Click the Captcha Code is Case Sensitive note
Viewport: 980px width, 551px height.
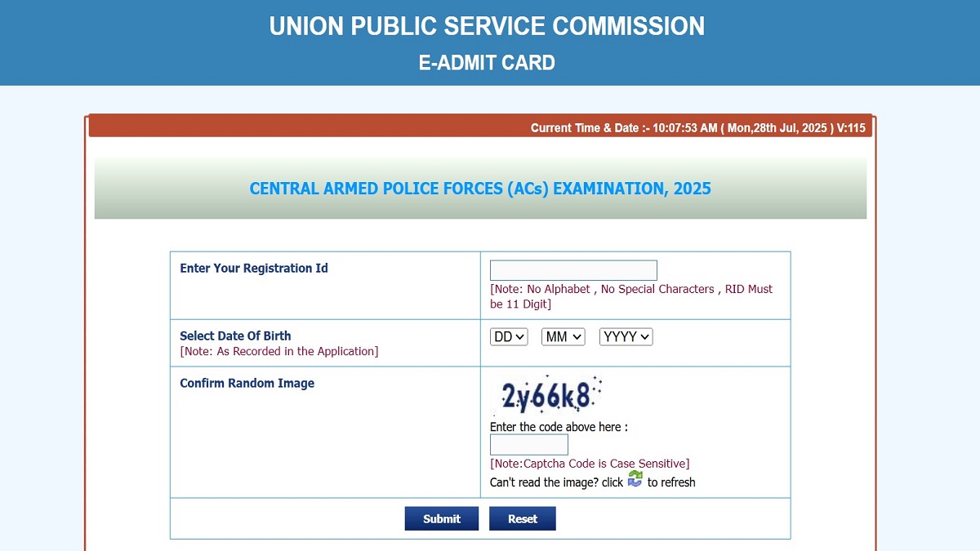coord(590,464)
